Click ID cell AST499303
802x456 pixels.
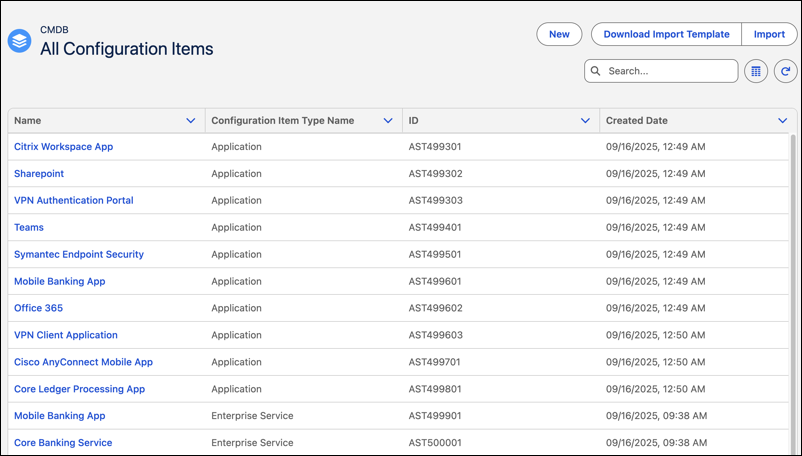click(x=435, y=200)
